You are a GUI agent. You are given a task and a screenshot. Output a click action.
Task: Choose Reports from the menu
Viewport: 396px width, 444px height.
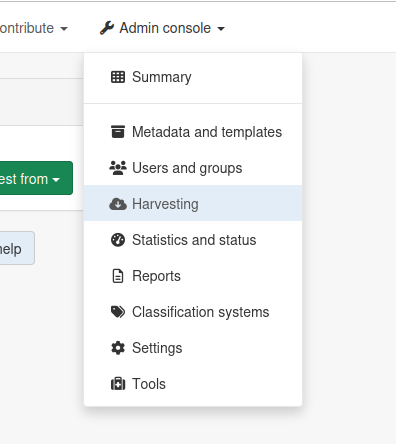pos(193,276)
